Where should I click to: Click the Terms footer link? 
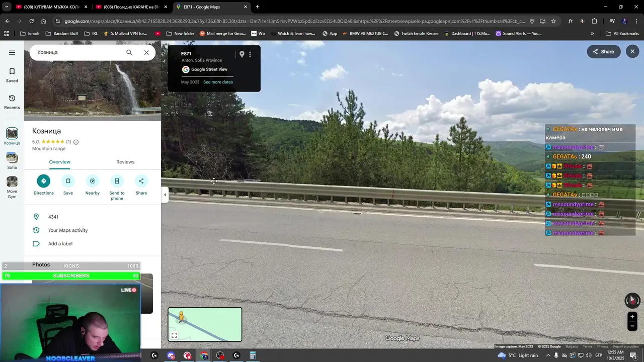587,346
